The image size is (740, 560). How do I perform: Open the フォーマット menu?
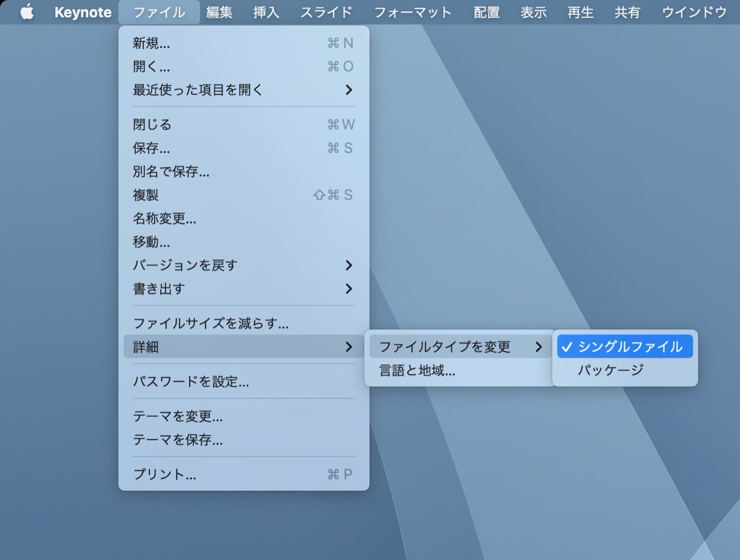click(413, 12)
